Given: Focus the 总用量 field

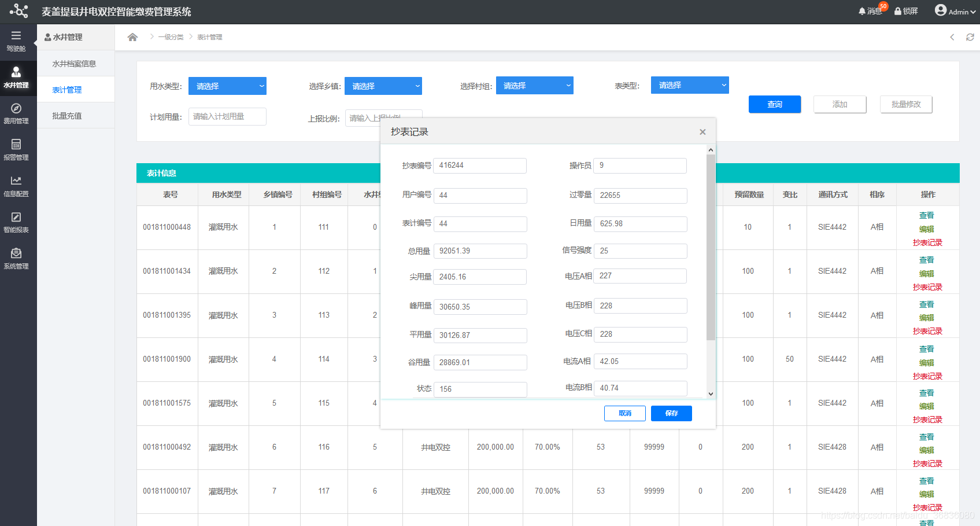Looking at the screenshot, I should coord(480,251).
